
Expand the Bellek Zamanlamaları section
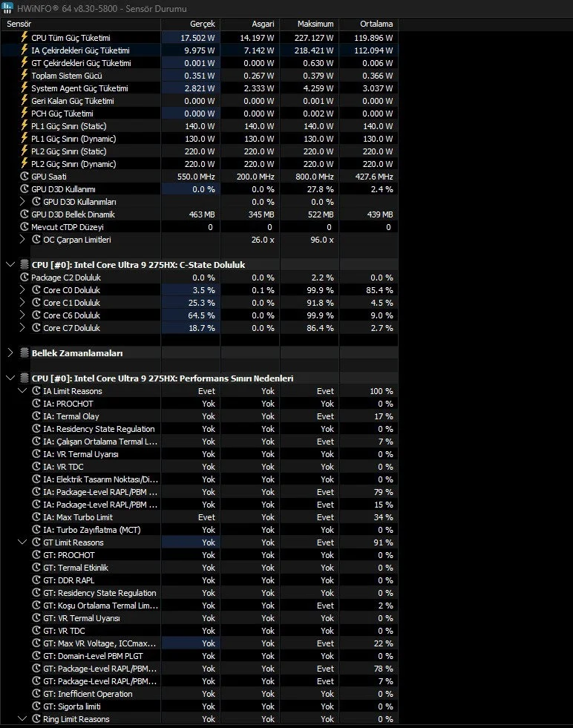(10, 352)
